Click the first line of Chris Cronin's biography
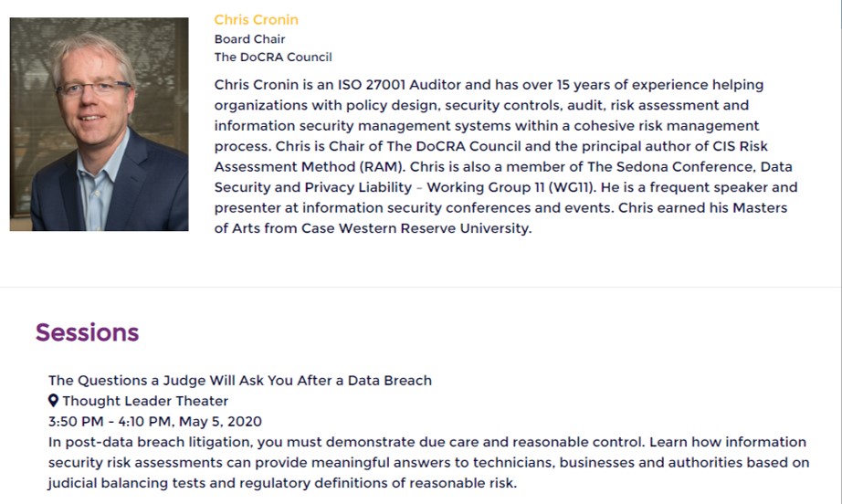 (489, 85)
